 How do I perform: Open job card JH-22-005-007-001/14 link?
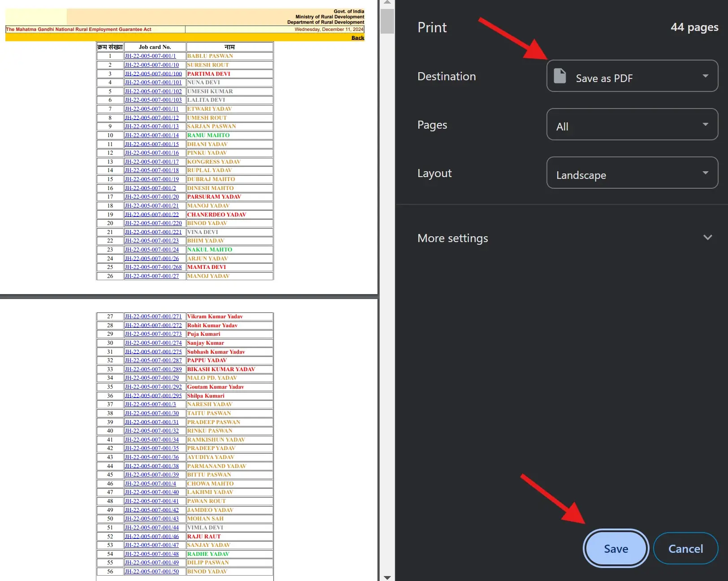point(152,135)
